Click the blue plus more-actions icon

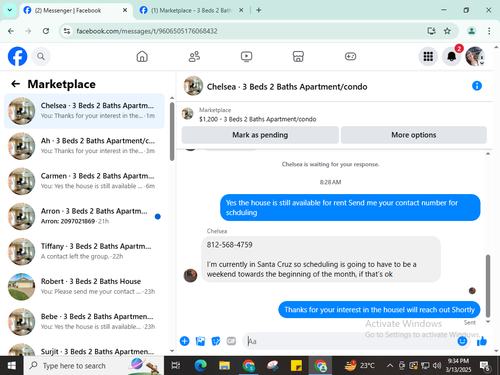[184, 341]
